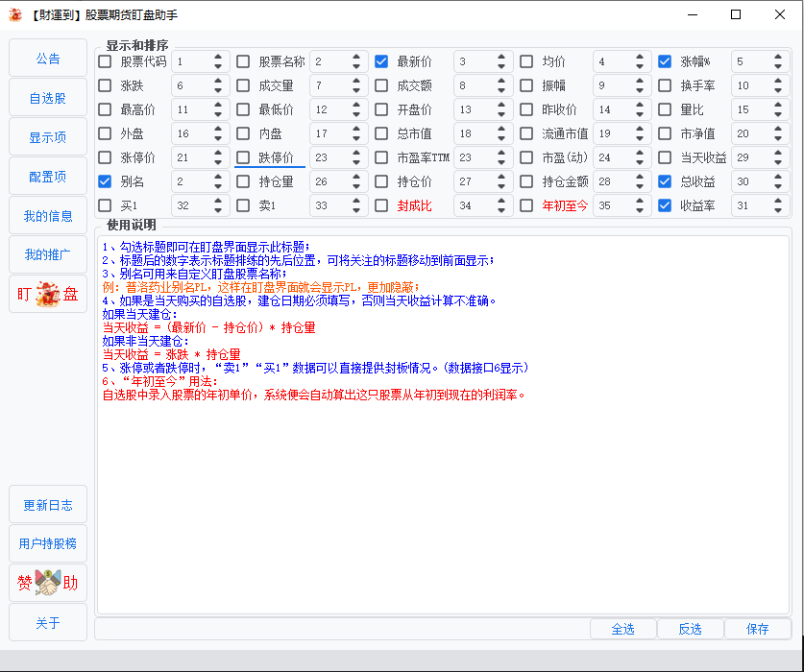Open the 用户持股榜 leaderboard

47,542
